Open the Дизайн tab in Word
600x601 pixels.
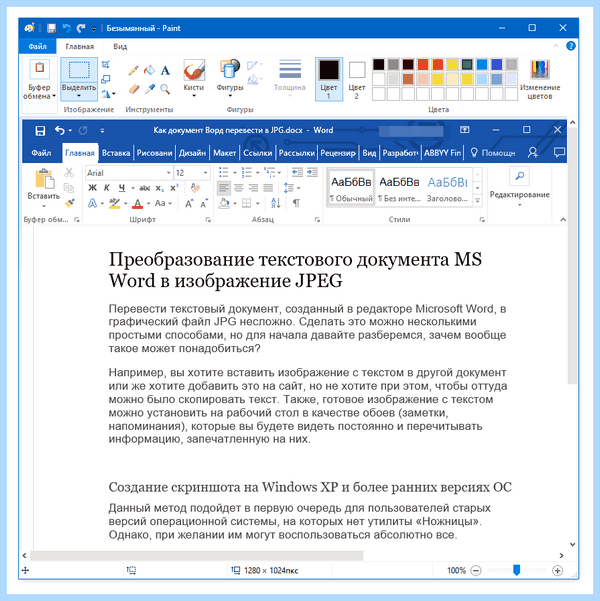[192, 153]
